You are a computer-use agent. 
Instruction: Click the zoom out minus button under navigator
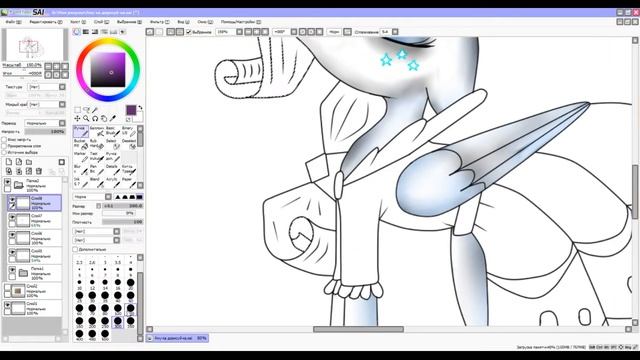(48, 66)
